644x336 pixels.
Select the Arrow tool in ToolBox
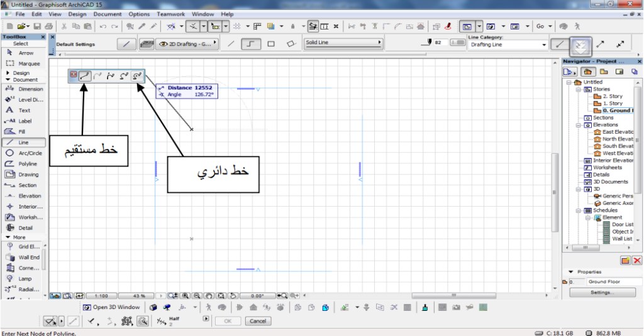point(23,53)
